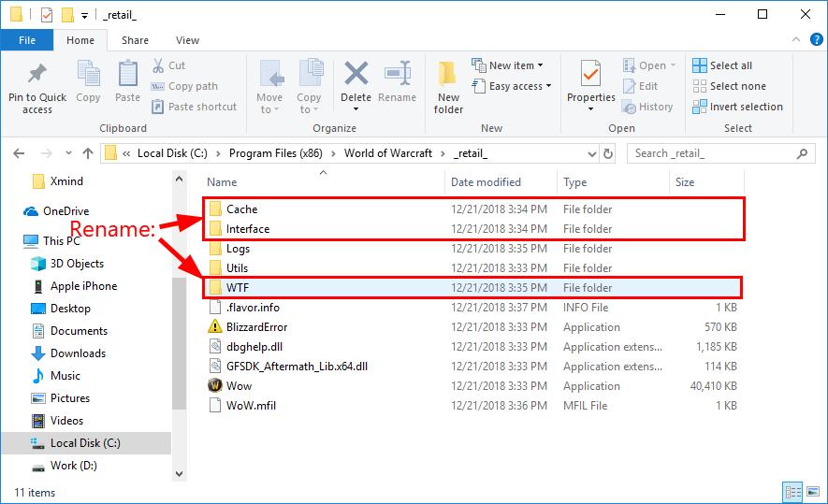
Task: Click Program Files (x86) in address bar
Action: 275,153
